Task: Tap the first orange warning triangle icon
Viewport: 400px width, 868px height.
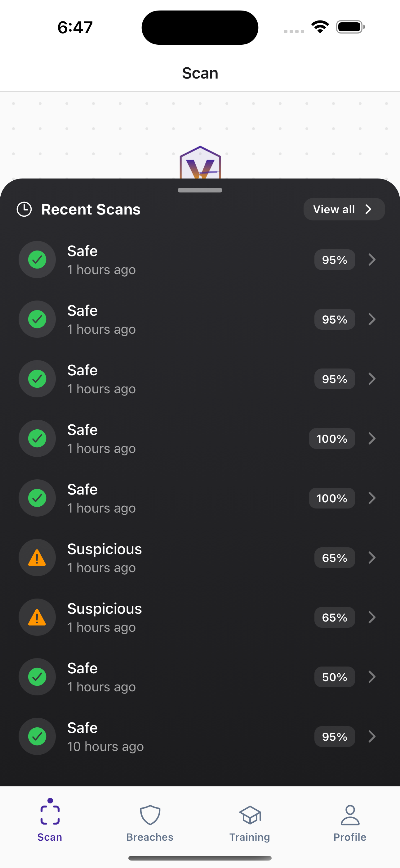Action: [37, 558]
